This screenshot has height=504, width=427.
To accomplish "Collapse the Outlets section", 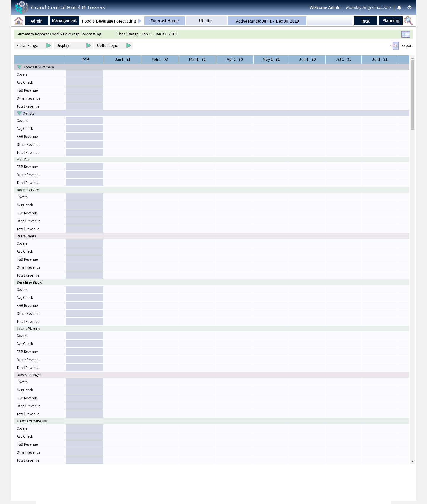I will [x=19, y=114].
